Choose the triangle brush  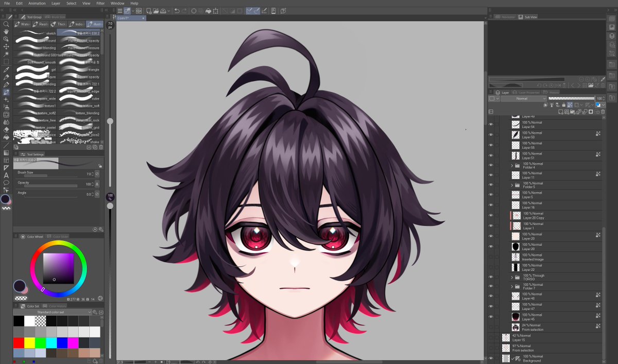79,70
